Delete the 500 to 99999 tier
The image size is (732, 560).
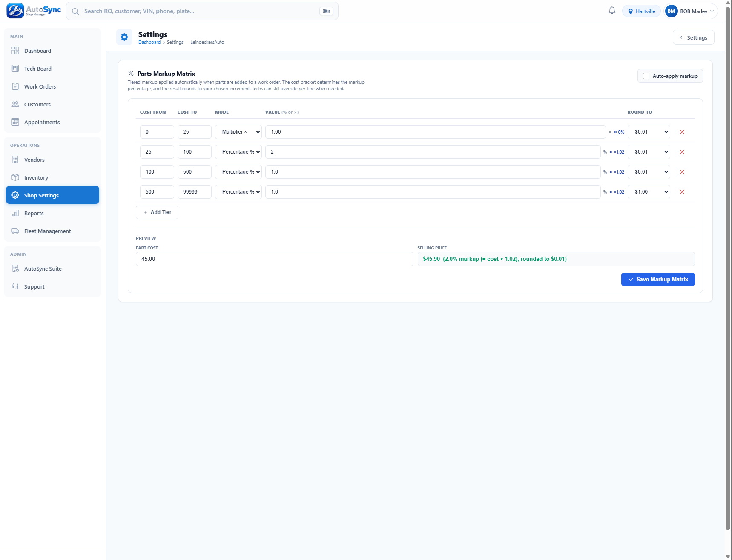(682, 192)
